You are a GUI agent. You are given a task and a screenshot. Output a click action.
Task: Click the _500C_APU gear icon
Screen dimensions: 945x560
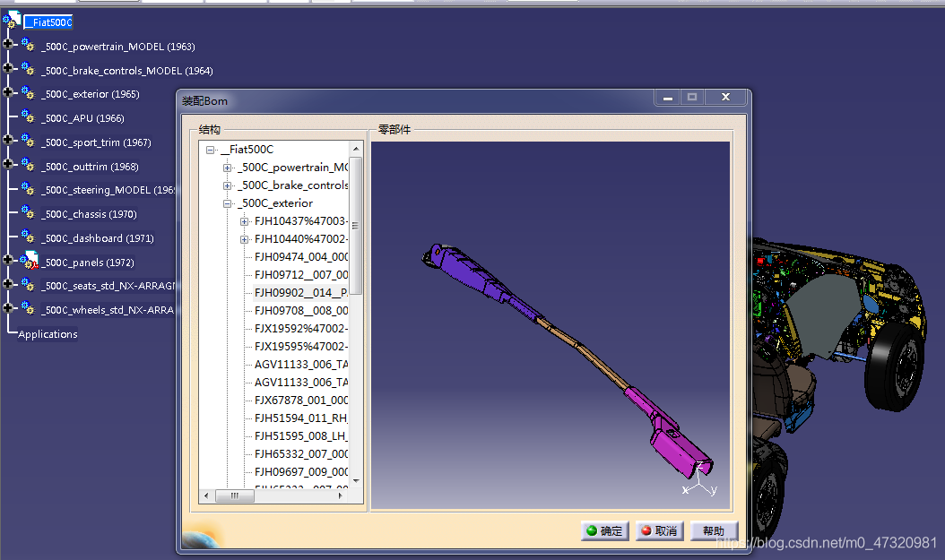coord(28,117)
